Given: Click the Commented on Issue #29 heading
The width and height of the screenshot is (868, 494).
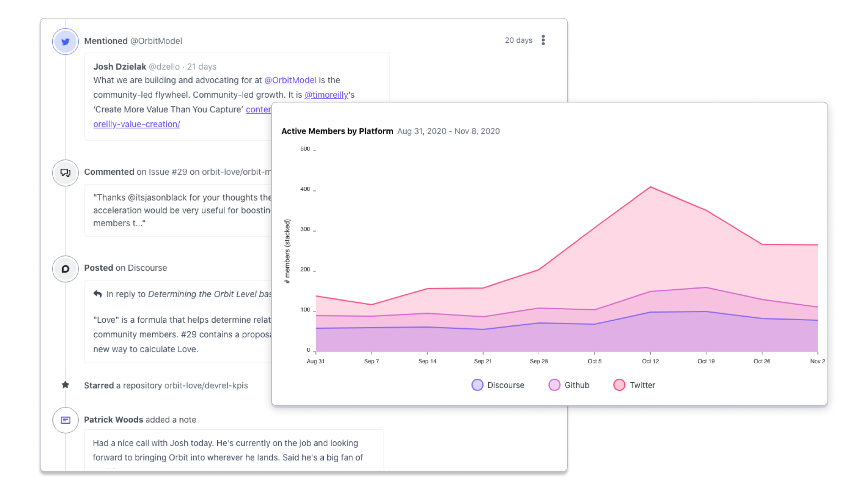Looking at the screenshot, I should [x=178, y=172].
